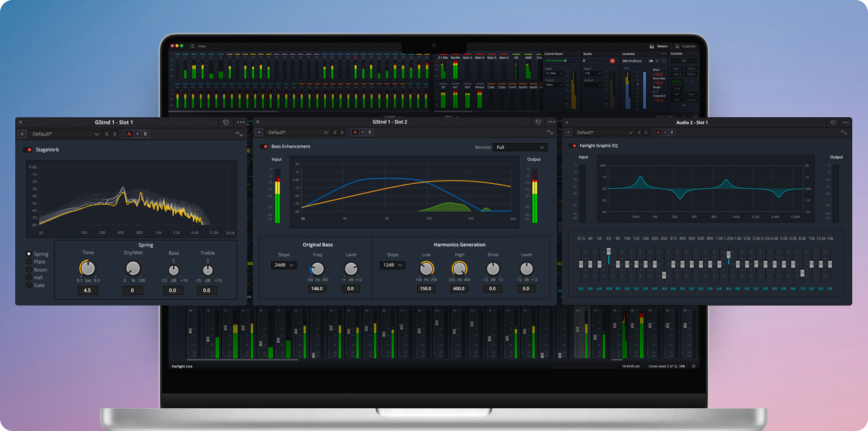Image resolution: width=868 pixels, height=431 pixels.
Task: Select preset A in Bass Enhancement window
Action: [x=355, y=132]
